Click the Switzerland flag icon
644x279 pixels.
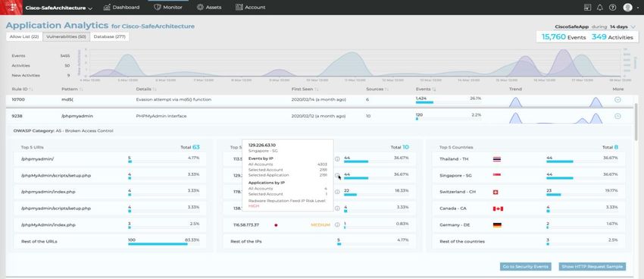pos(496,192)
